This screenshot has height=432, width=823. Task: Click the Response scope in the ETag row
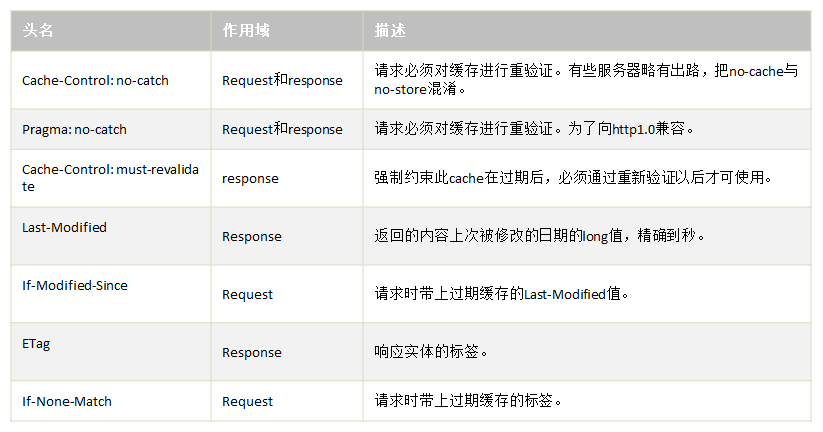tap(251, 352)
